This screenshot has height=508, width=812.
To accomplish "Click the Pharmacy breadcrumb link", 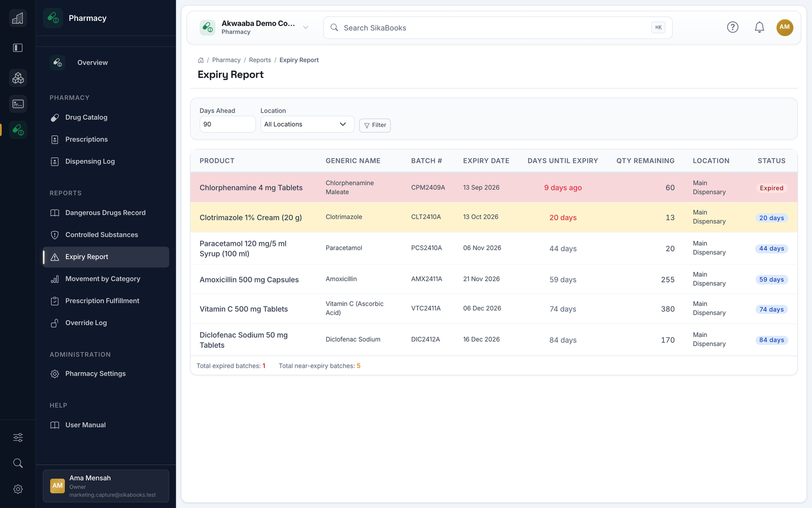I will [226, 60].
